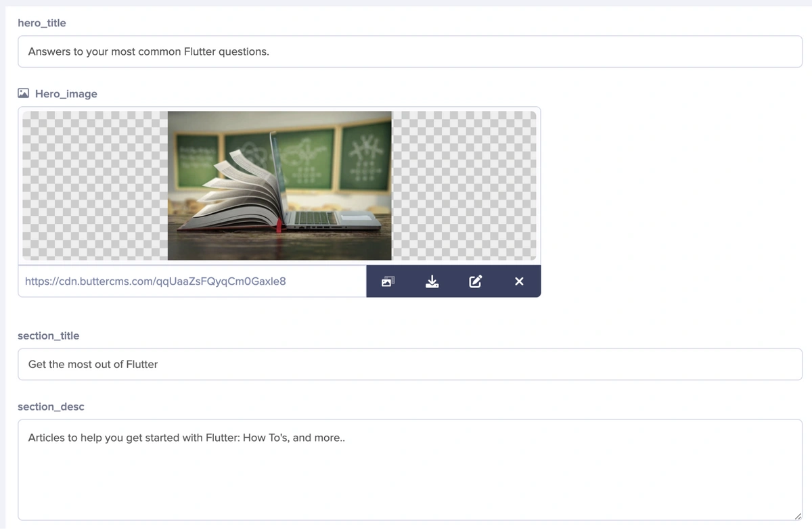
Task: Open media library icon in image toolbar
Action: pyautogui.click(x=388, y=281)
